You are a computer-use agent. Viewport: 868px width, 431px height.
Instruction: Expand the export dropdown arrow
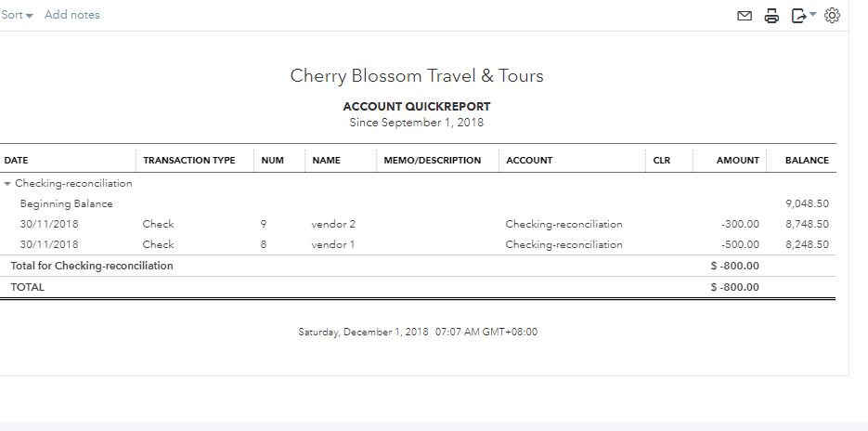[812, 14]
